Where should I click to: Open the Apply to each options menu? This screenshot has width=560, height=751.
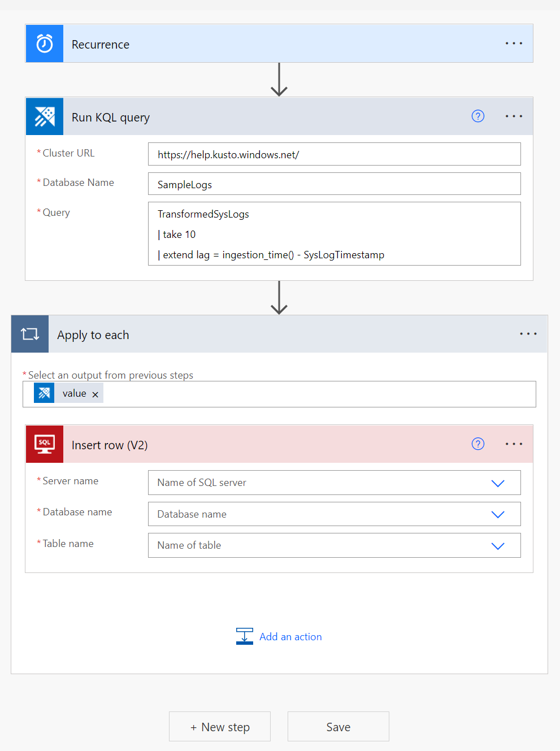528,333
